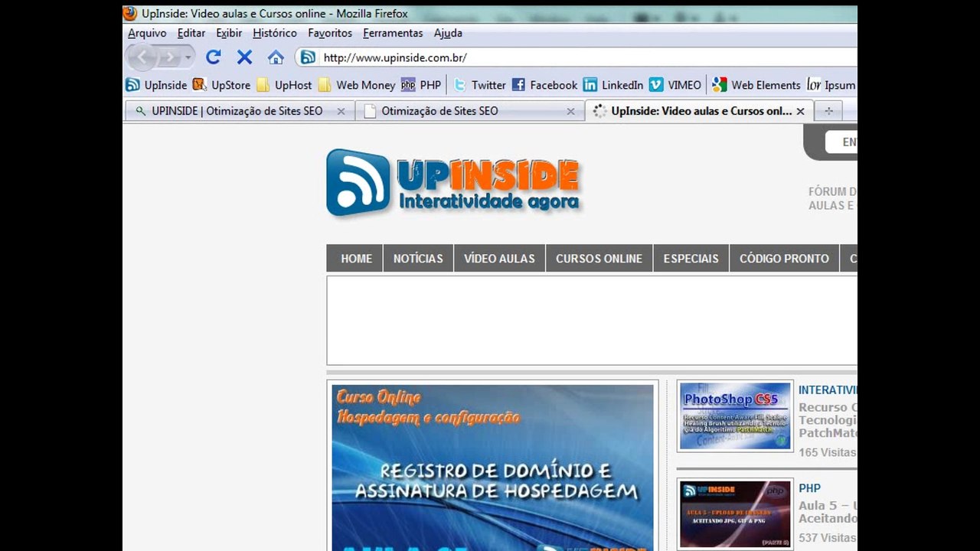This screenshot has width=980, height=551.
Task: Open the PHP 'Aula 5' upload article thumbnail
Action: (735, 514)
